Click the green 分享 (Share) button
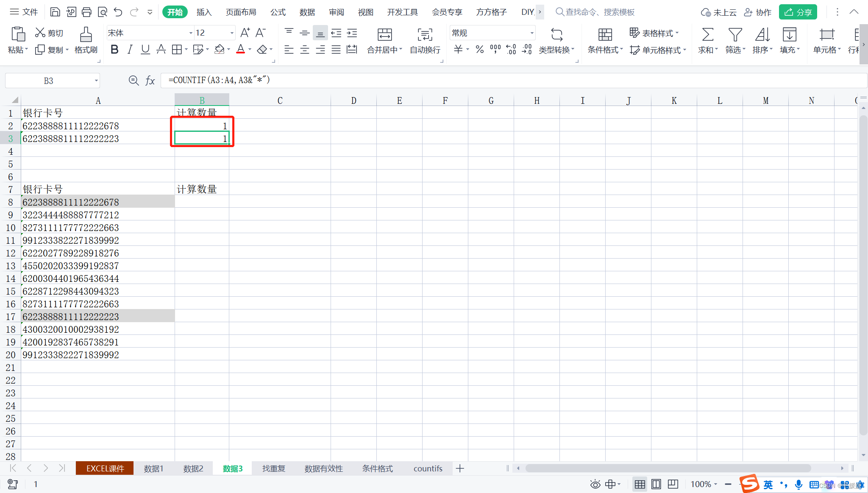 (x=798, y=12)
